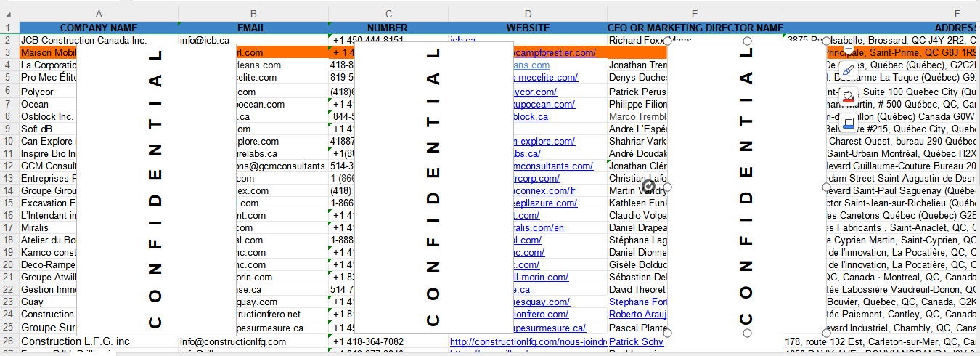Click the Maison Mobil cell in orange row
980x356 pixels.
(x=48, y=53)
